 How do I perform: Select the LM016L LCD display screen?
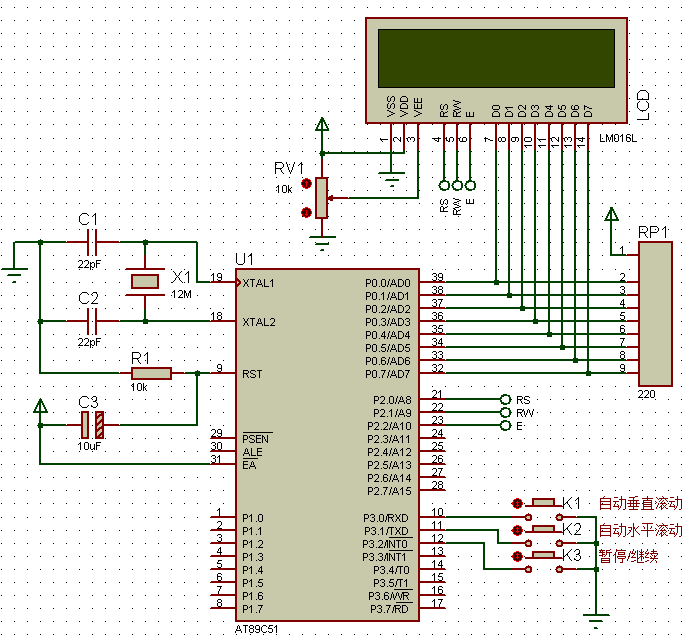[496, 59]
